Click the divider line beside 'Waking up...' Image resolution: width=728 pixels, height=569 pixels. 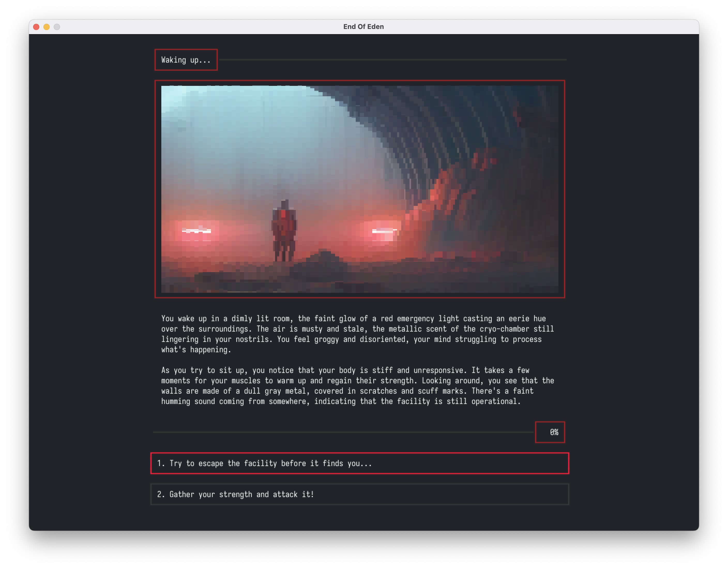[x=393, y=60]
